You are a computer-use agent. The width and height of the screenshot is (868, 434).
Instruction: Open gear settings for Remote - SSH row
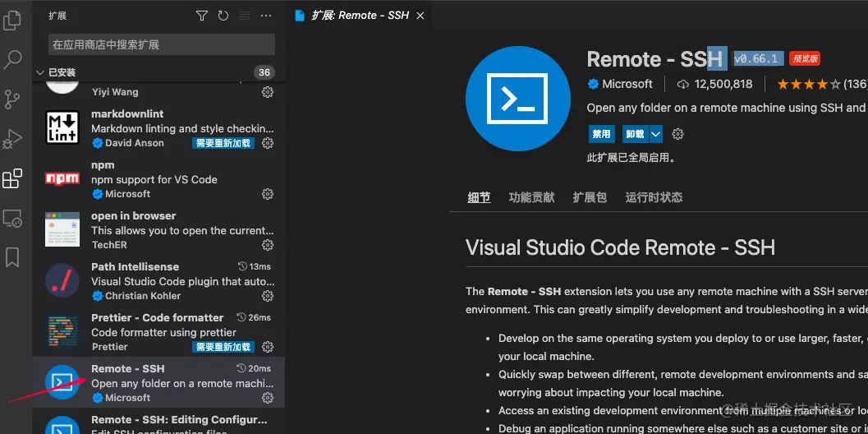268,397
